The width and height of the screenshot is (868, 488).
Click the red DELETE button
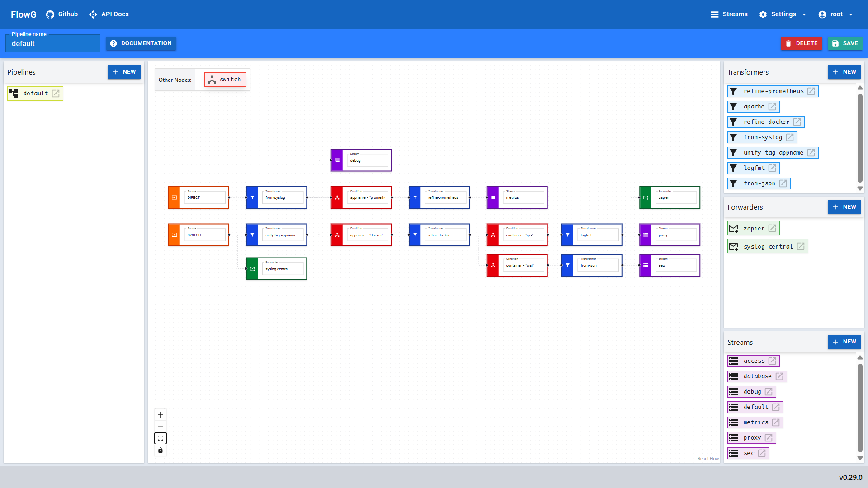pos(801,43)
